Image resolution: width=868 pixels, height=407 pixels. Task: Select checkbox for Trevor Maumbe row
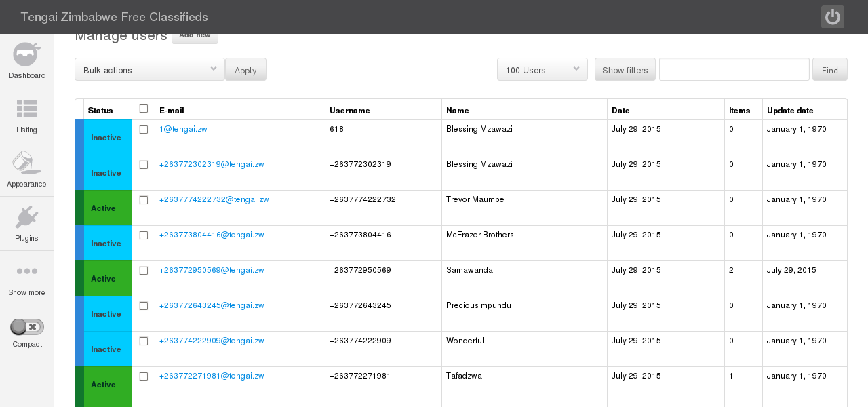tap(143, 200)
